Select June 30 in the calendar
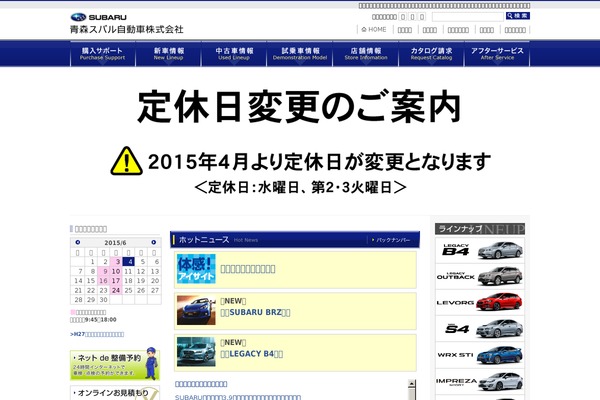The image size is (600, 400). pyautogui.click(x=103, y=300)
